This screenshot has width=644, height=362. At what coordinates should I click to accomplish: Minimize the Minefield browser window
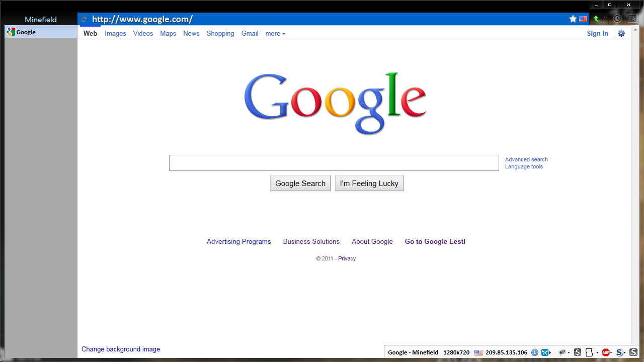point(596,5)
